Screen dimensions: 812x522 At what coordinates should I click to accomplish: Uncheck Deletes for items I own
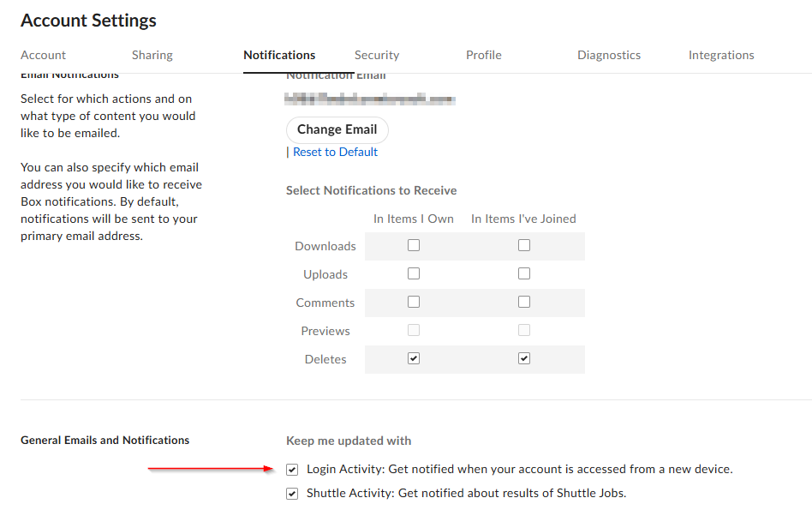pyautogui.click(x=414, y=358)
